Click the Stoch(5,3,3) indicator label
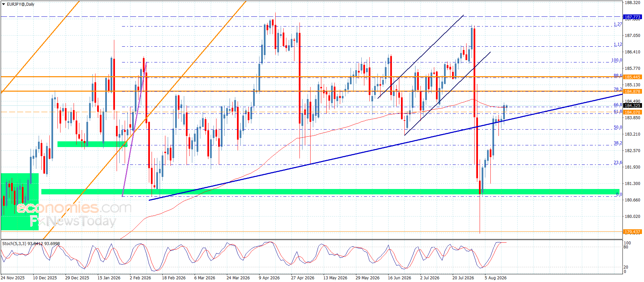The width and height of the screenshot is (644, 282). [x=14, y=243]
